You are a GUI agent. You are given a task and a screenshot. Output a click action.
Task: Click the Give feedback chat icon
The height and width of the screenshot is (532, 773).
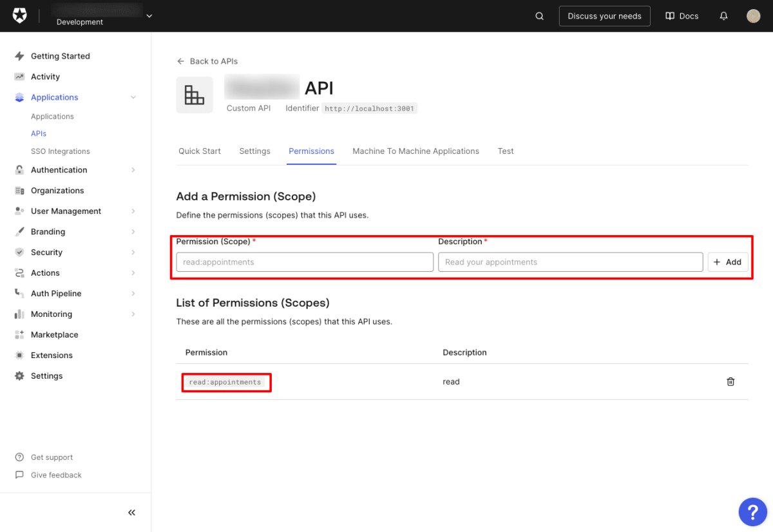pos(19,475)
